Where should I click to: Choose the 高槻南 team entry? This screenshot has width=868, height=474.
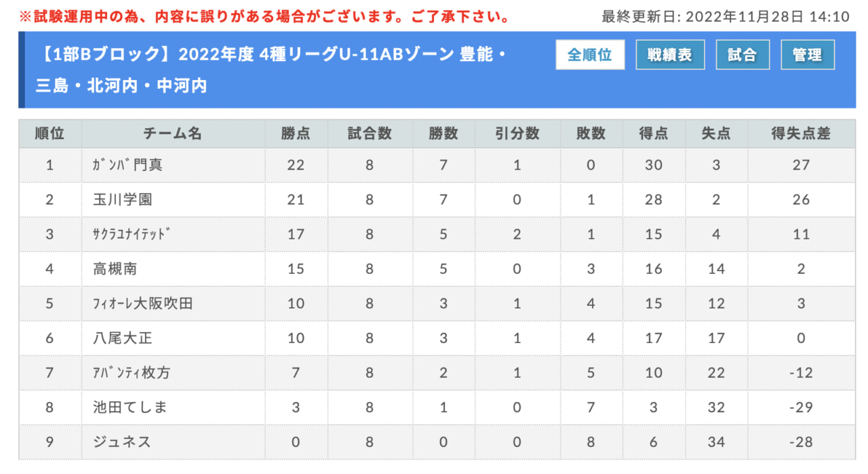[x=115, y=269]
